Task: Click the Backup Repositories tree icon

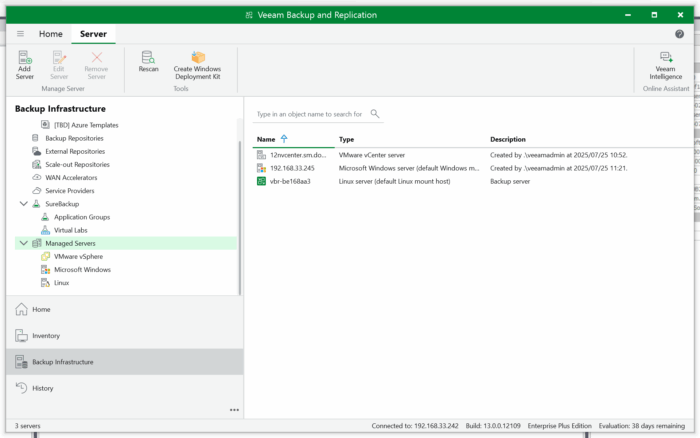Action: tap(35, 138)
